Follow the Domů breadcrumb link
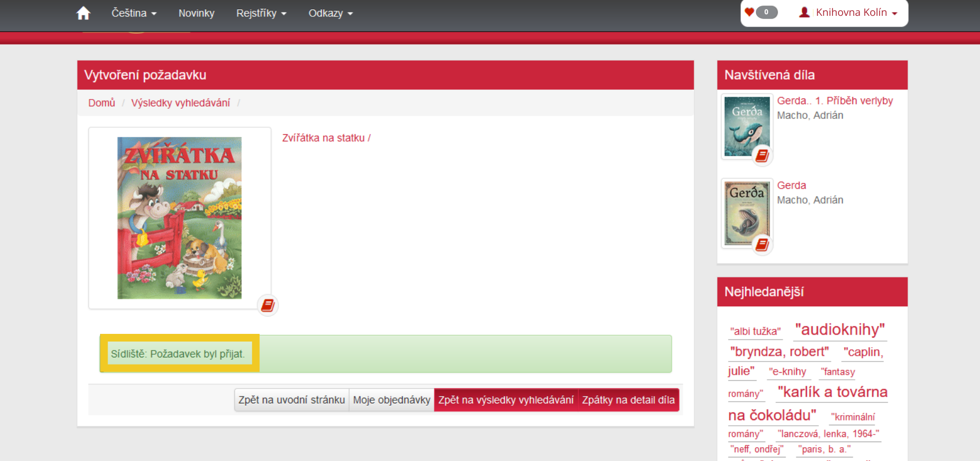980x461 pixels. tap(102, 103)
